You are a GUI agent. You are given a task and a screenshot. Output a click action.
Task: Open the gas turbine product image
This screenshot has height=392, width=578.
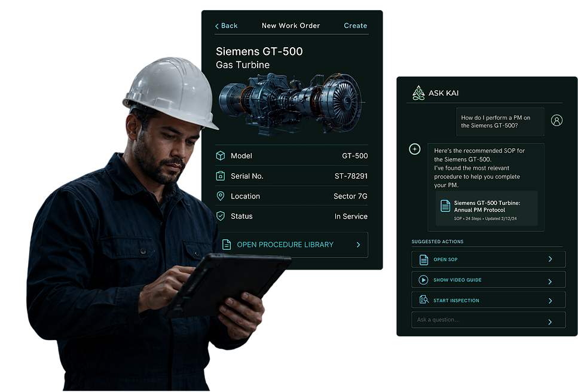pyautogui.click(x=291, y=103)
